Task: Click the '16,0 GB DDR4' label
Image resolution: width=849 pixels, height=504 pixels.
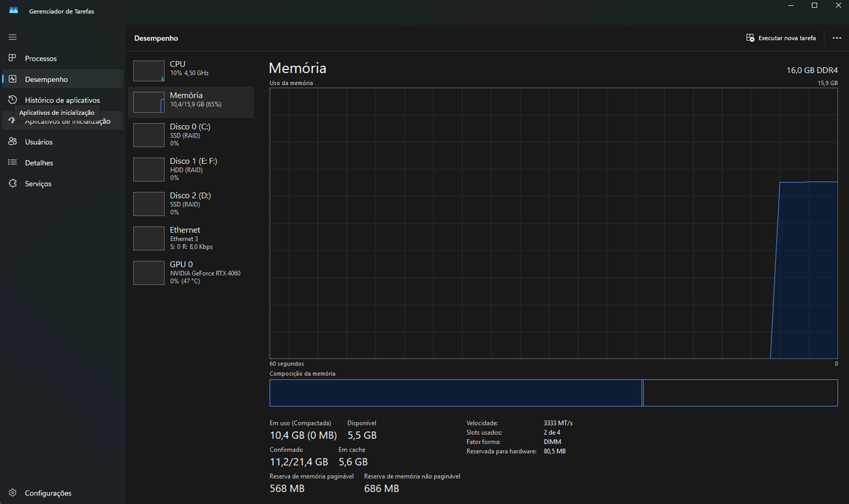Action: coord(812,71)
